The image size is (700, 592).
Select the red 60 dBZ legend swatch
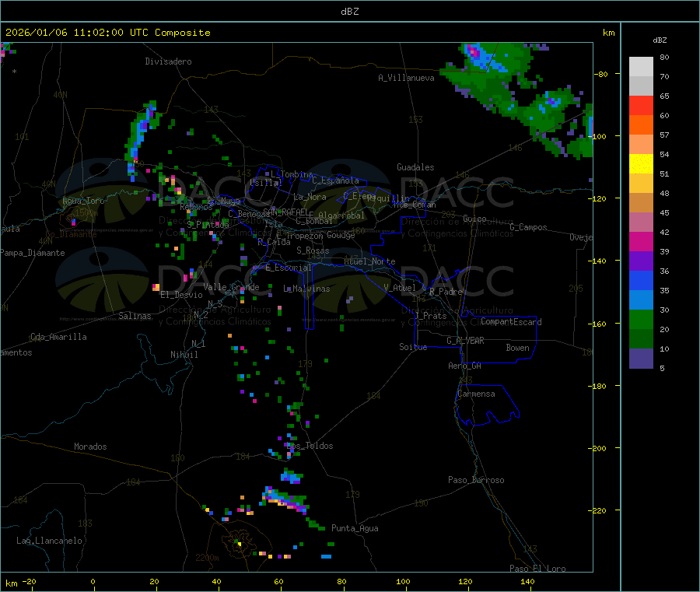pos(641,105)
